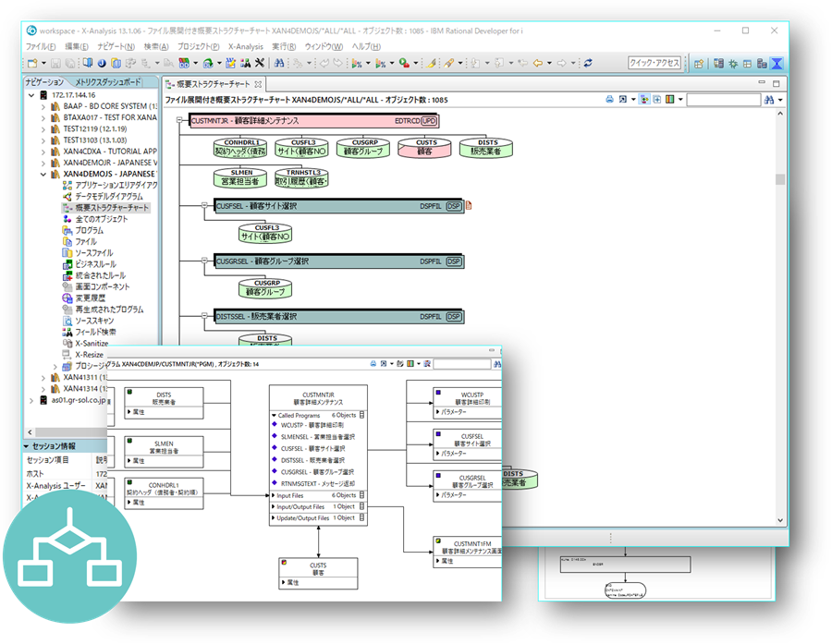Click the vertical scrollbar thumb of structure chart

pos(780,179)
